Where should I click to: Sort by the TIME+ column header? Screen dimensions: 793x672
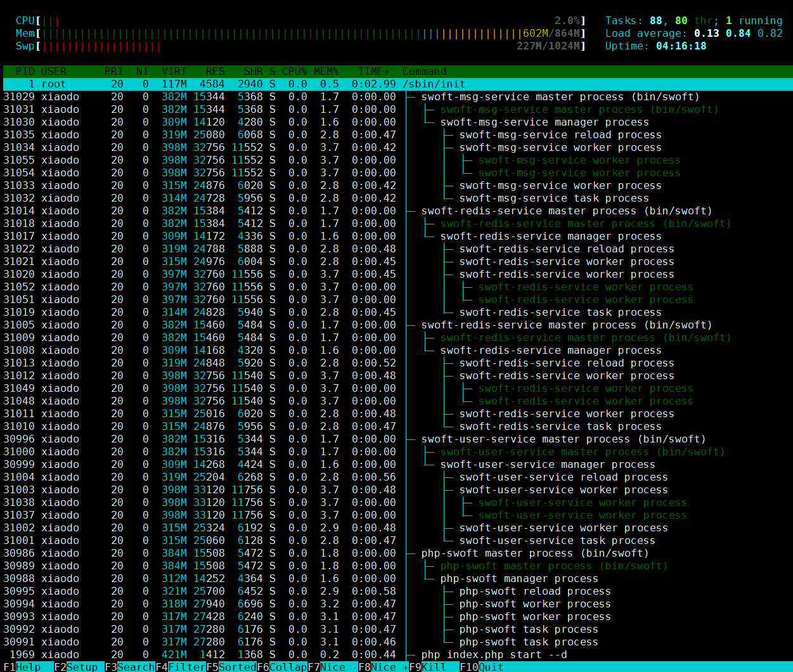374,71
